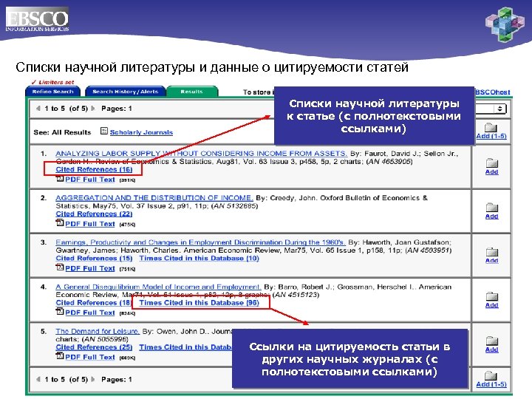
Task: Open Cited References (18) for result 4
Action: click(93, 303)
